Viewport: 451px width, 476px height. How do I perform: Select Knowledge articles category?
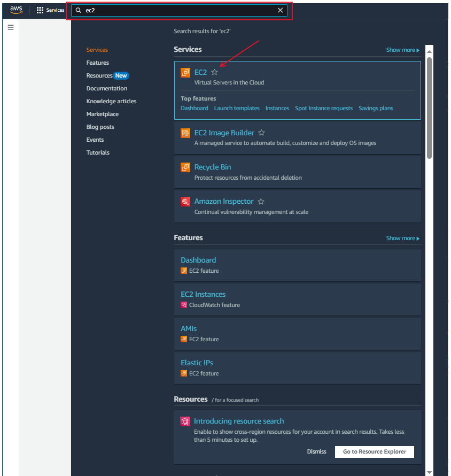tap(111, 101)
